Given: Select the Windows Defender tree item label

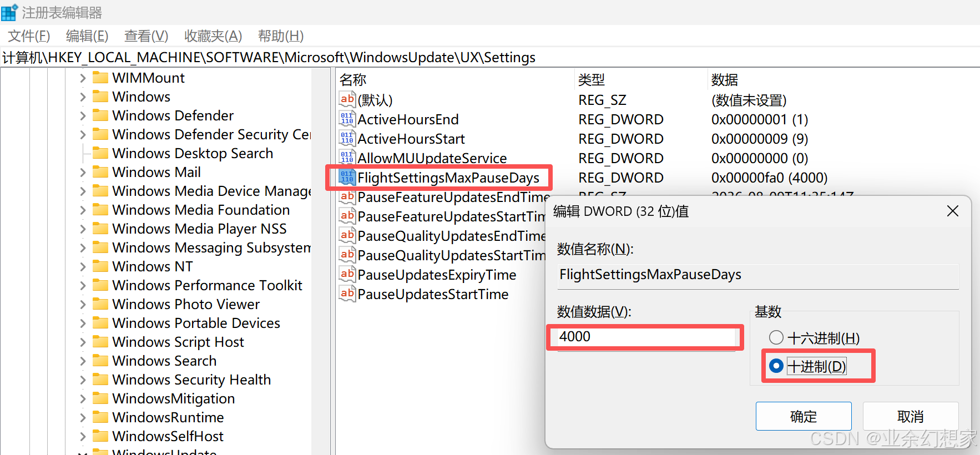Looking at the screenshot, I should point(173,115).
